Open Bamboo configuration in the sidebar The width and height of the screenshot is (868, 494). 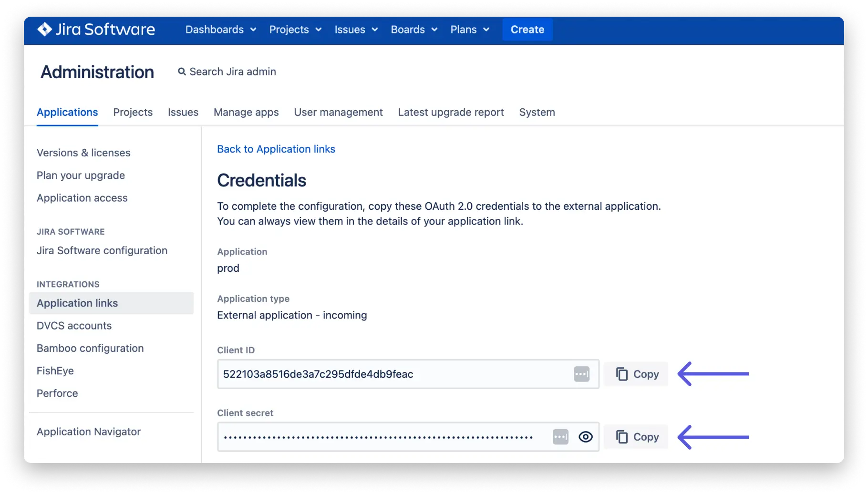tap(90, 349)
